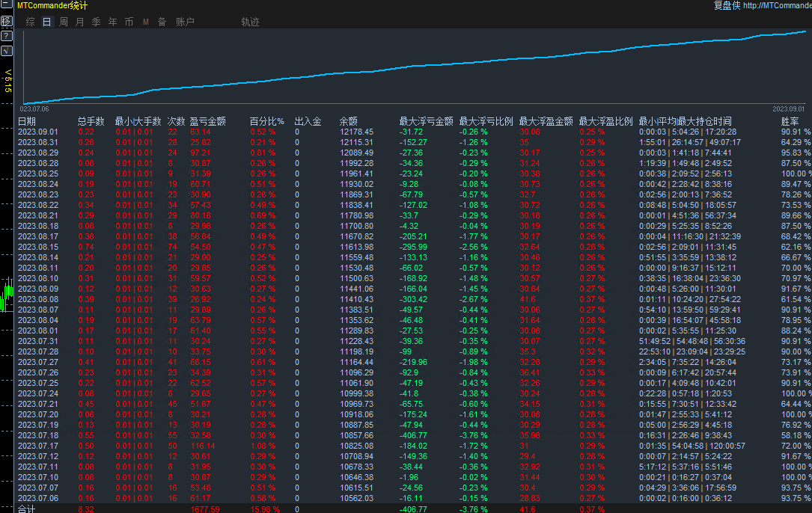Click the 2023.07.24 date cell
The image size is (812, 513).
[38, 393]
